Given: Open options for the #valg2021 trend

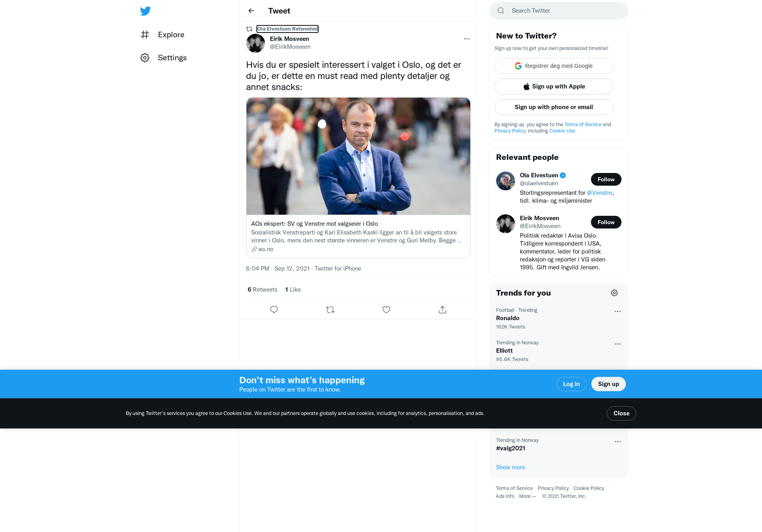Looking at the screenshot, I should [x=618, y=442].
